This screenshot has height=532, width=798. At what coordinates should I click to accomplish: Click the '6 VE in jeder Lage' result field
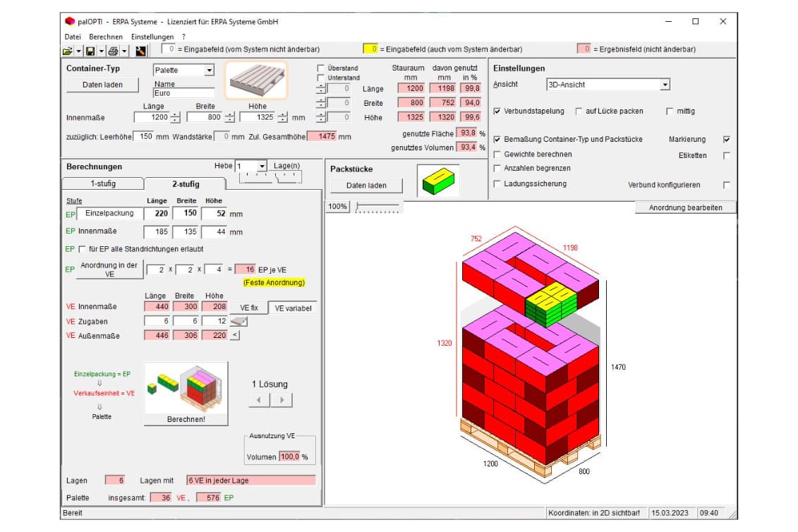251,480
